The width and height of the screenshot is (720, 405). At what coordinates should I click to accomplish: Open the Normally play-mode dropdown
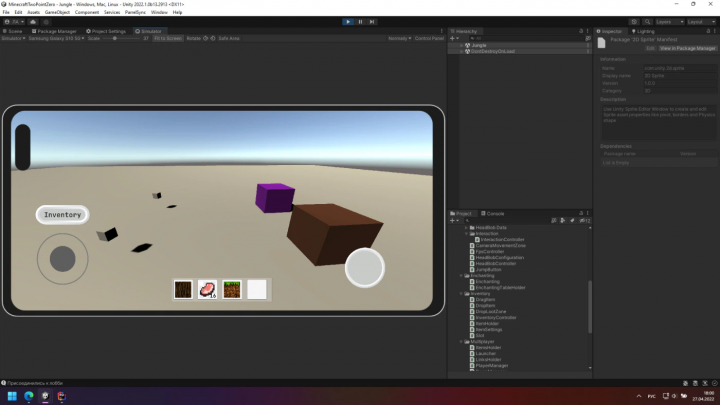(x=399, y=39)
